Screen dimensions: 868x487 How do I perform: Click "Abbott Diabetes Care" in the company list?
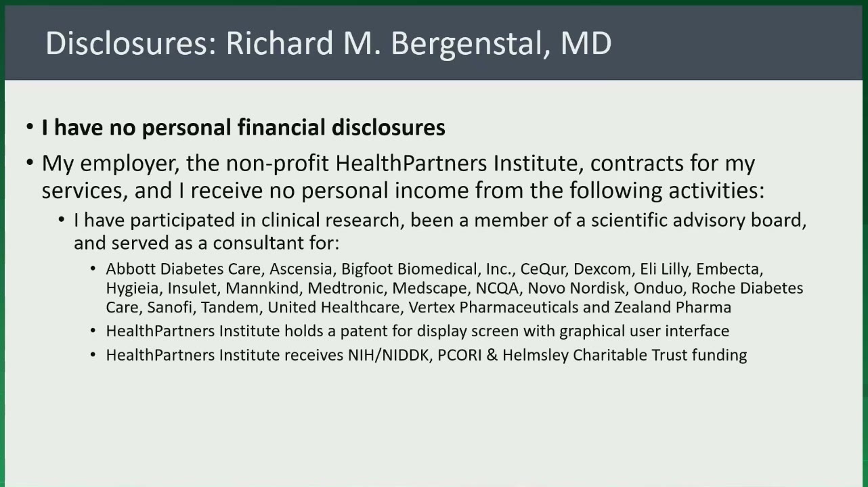pos(183,269)
